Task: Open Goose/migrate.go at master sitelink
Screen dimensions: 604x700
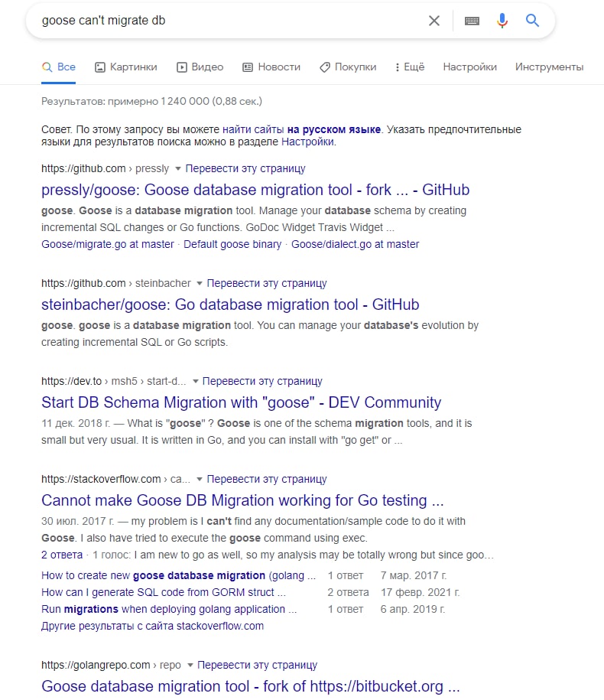Action: [x=108, y=244]
